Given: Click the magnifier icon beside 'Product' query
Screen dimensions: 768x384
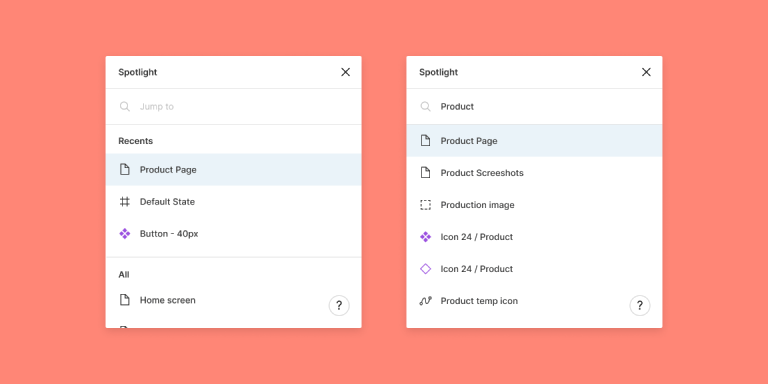Looking at the screenshot, I should [426, 106].
